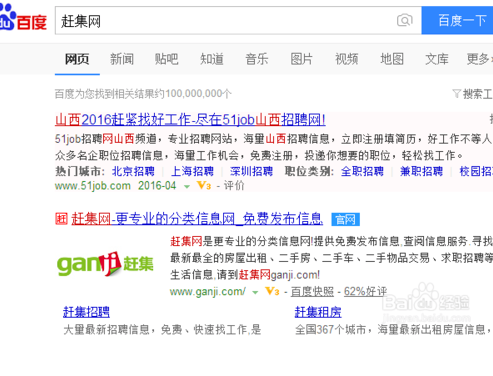Open the 视频 tab

pos(347,59)
